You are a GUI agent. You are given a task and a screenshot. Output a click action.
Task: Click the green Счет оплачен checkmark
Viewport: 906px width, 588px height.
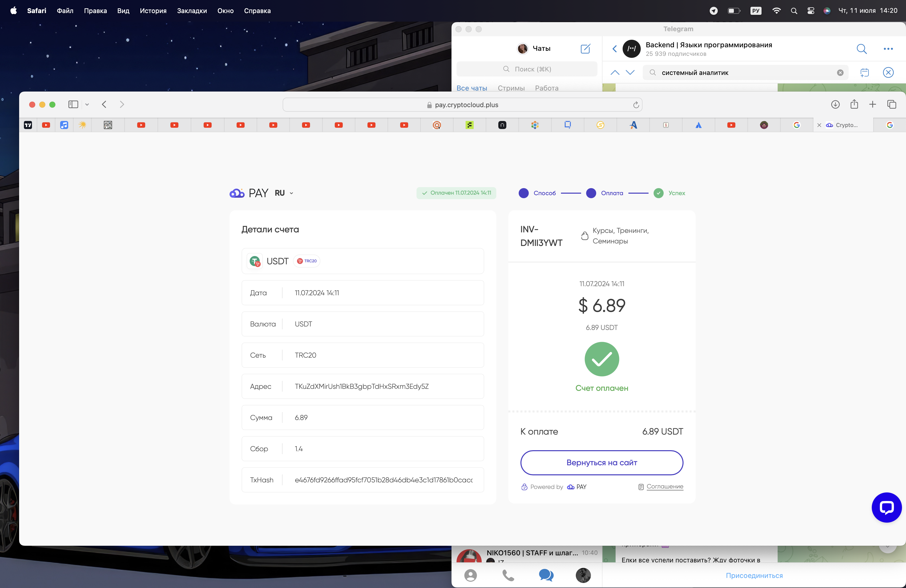pos(601,359)
